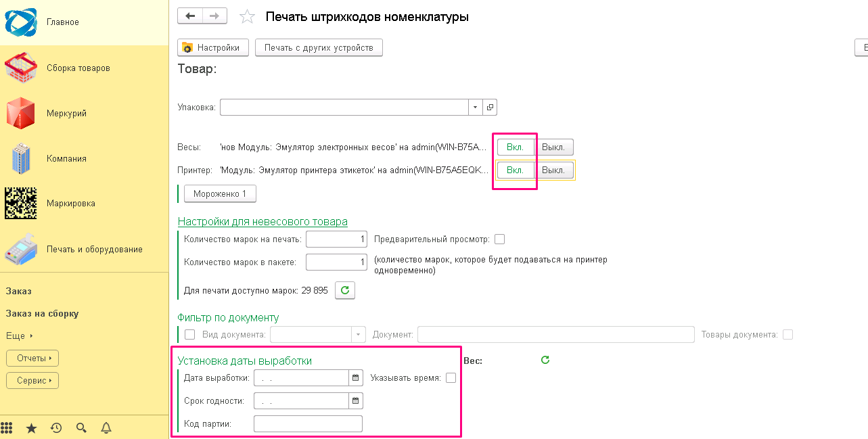Open the Настройки button

[213, 47]
